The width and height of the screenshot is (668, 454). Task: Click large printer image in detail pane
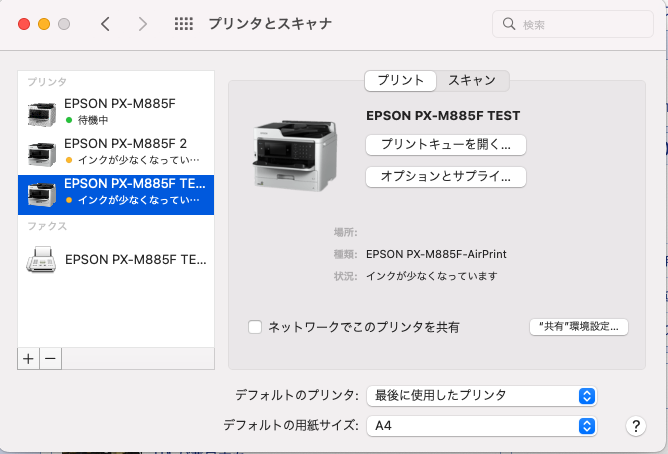pyautogui.click(x=295, y=155)
